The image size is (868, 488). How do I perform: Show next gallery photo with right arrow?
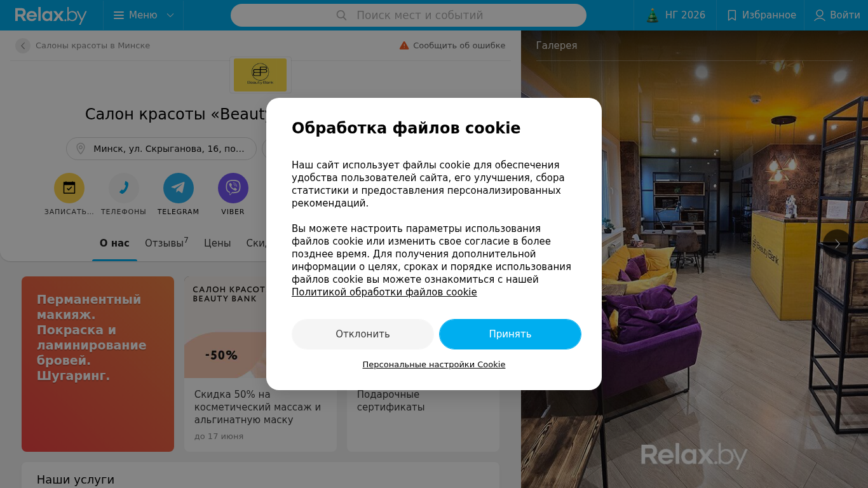837,244
